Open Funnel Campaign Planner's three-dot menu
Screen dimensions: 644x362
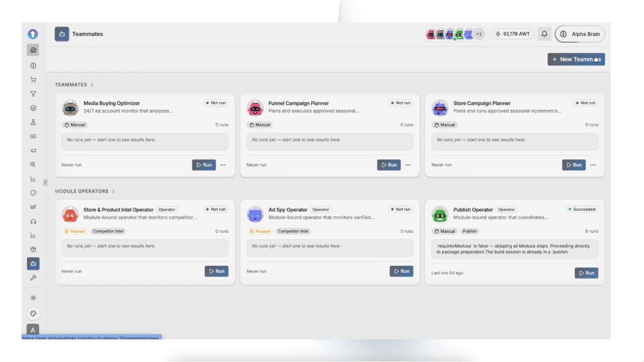408,165
